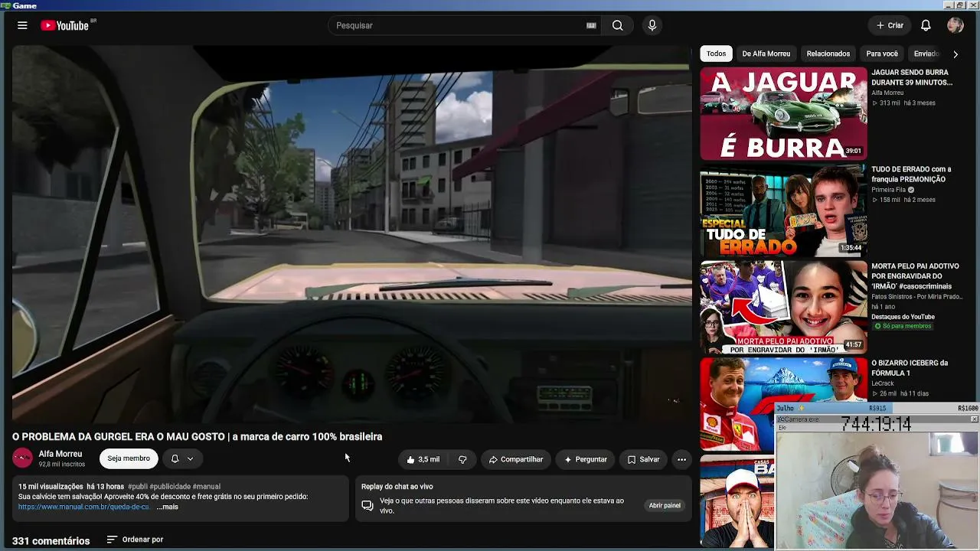This screenshot has width=980, height=551.
Task: Open Alfa Morreu channel avatar below video
Action: 22,458
